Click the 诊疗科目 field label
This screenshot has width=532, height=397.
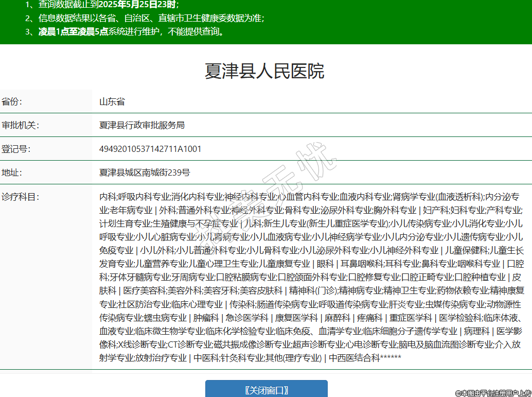(x=20, y=196)
